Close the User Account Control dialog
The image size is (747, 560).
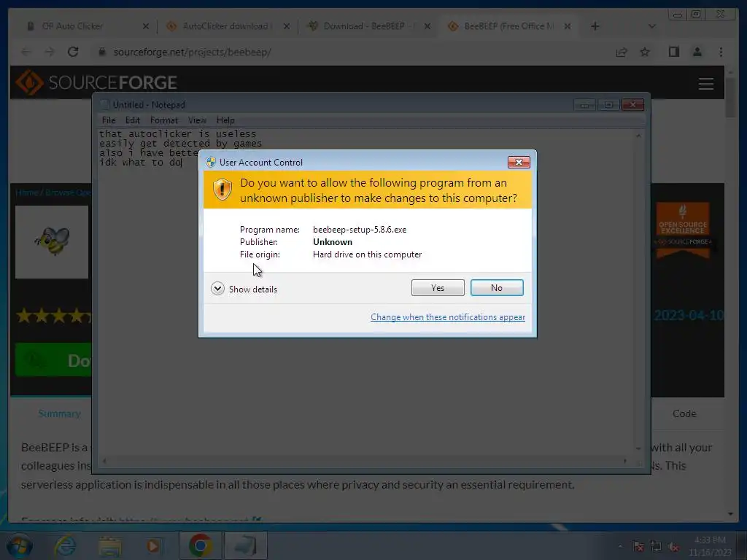pos(519,163)
